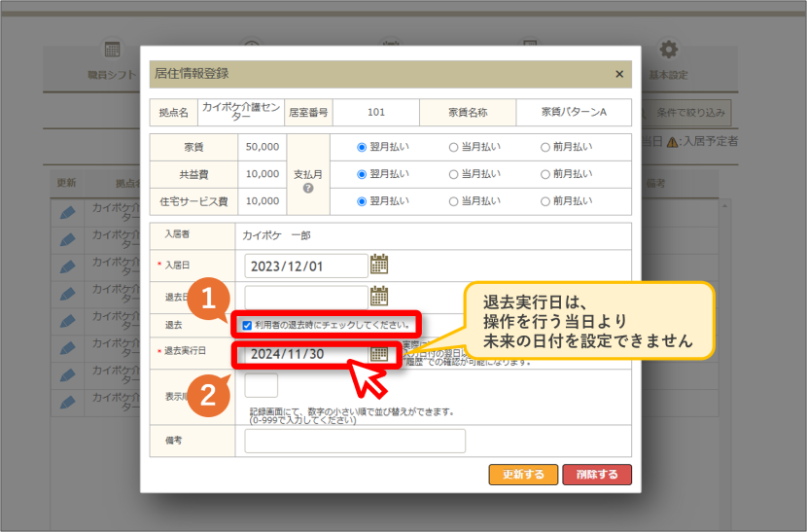Viewport: 807px width, 532px height.
Task: Close the 居住情報登録 dialog
Action: pos(619,74)
